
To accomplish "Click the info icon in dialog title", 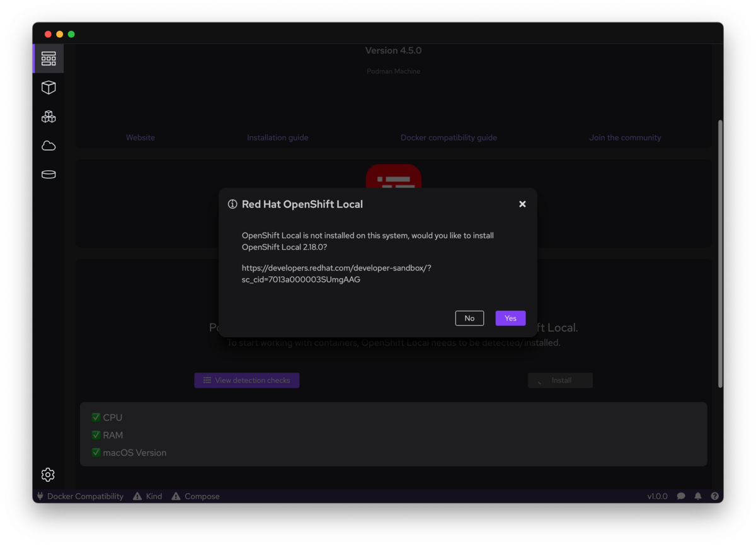I will pyautogui.click(x=232, y=204).
